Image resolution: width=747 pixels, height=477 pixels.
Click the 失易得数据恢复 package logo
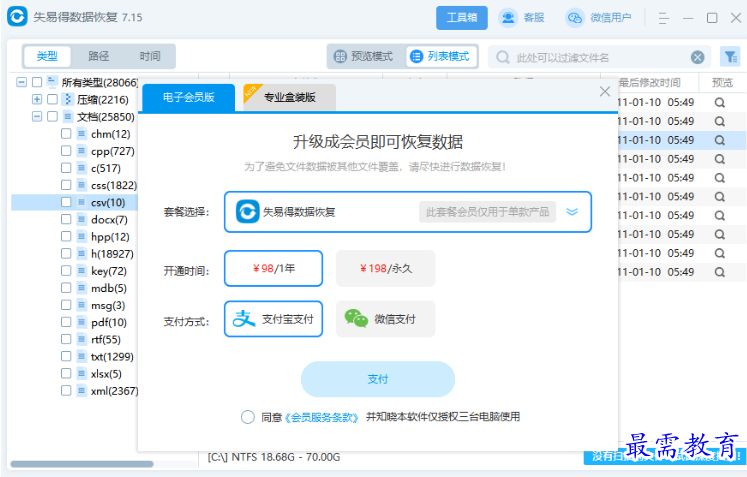point(247,212)
